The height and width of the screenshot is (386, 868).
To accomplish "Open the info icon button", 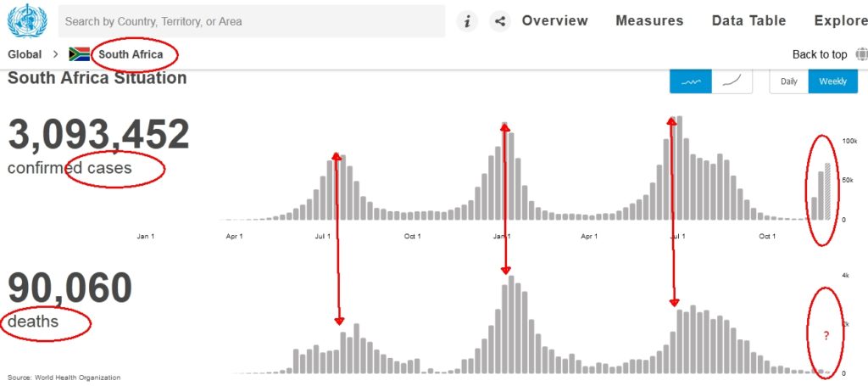I will click(x=467, y=21).
